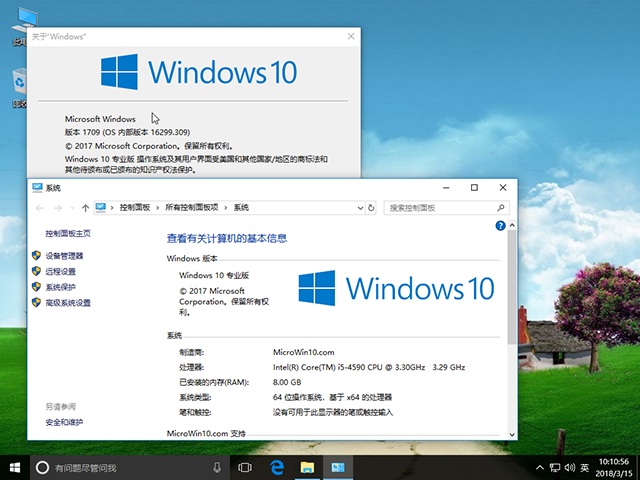Select the Recycle Bin desktop icon

pyautogui.click(x=19, y=88)
